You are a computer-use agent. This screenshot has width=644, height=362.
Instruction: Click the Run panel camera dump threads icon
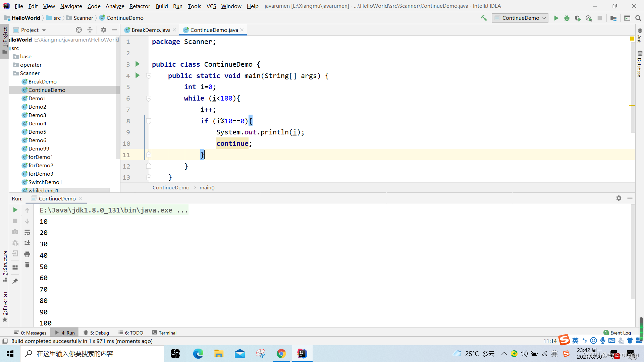[x=15, y=232]
